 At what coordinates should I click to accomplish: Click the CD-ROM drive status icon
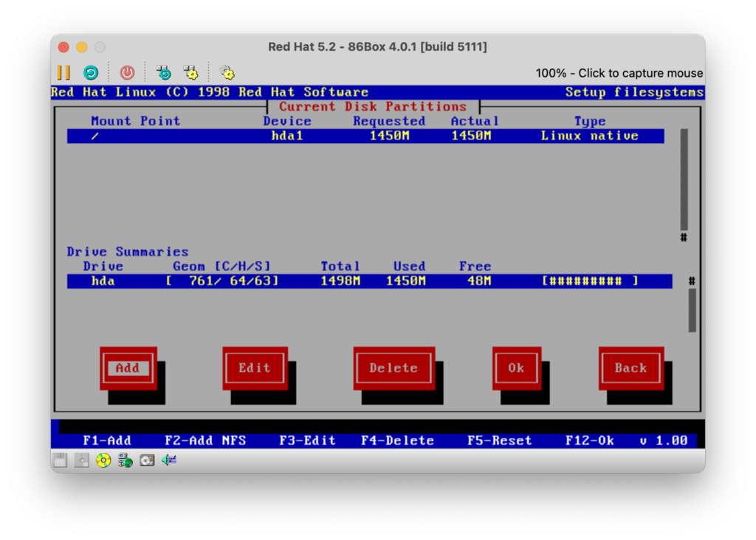coord(103,460)
